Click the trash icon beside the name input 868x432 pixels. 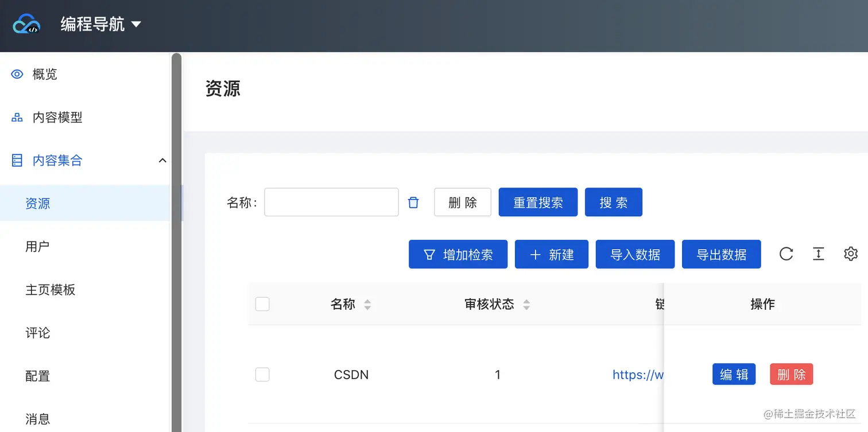coord(413,202)
